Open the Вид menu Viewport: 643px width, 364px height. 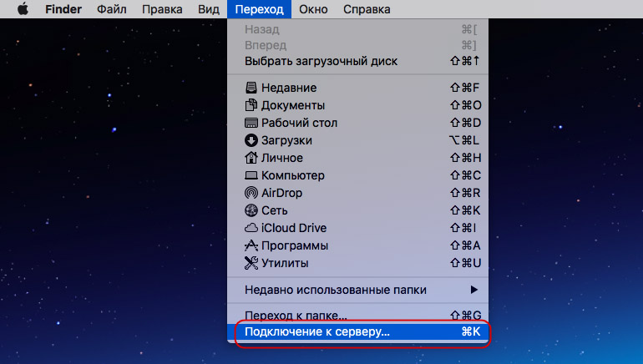[208, 9]
